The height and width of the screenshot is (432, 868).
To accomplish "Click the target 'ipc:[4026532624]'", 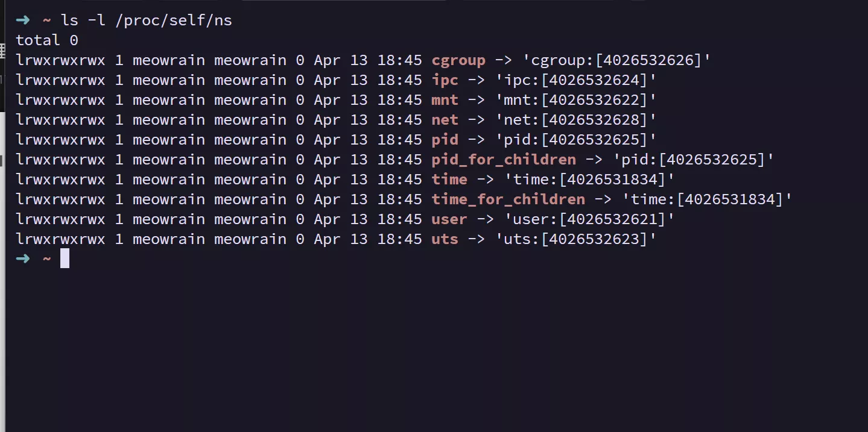I will [576, 80].
